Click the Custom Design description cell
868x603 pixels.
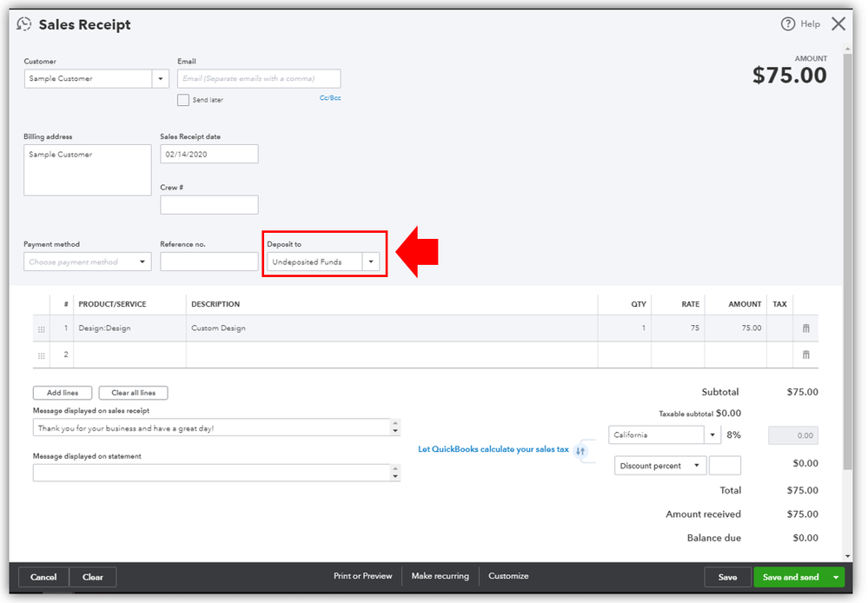(392, 328)
